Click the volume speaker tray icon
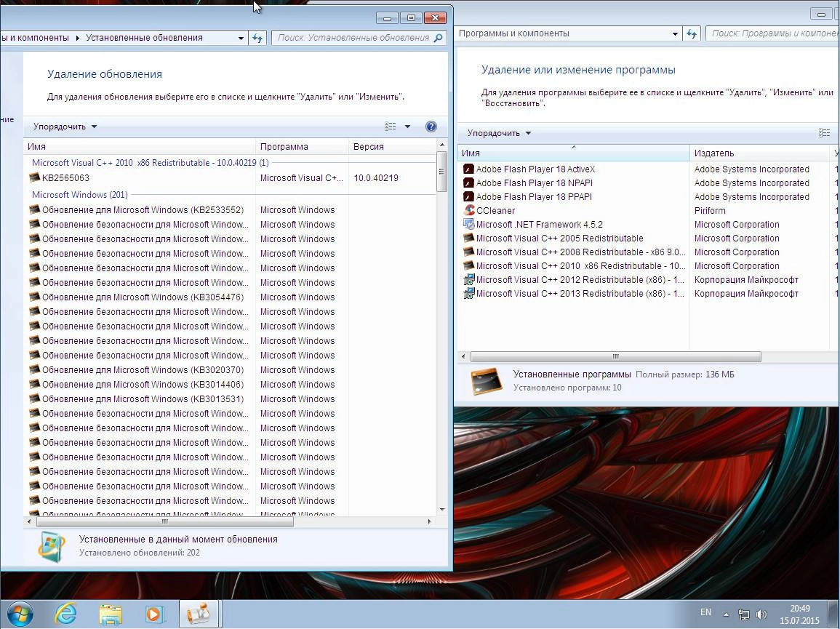 [761, 614]
